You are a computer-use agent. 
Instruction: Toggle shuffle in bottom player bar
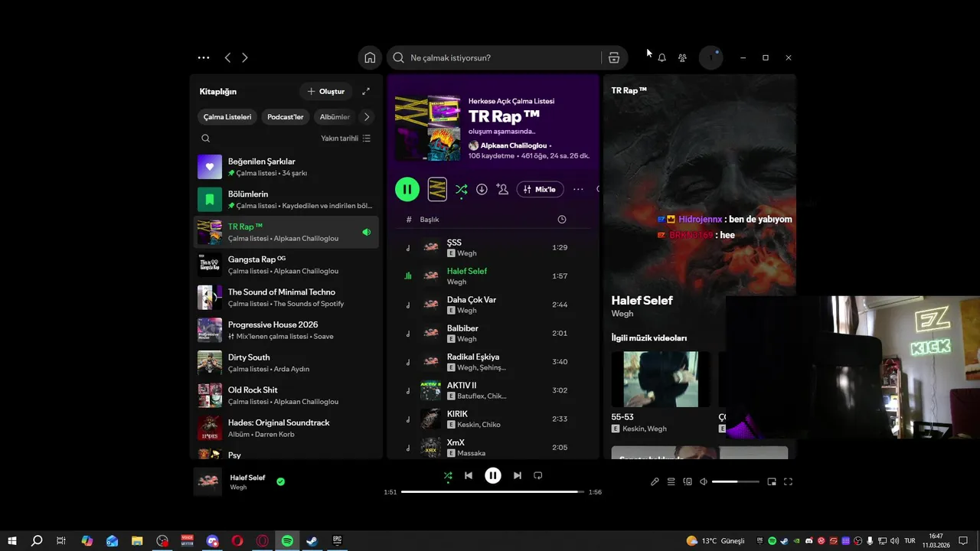click(448, 475)
